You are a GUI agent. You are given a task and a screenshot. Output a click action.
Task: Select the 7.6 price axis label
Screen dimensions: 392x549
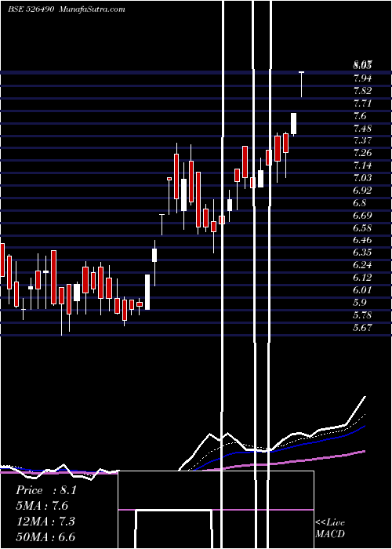pyautogui.click(x=360, y=116)
